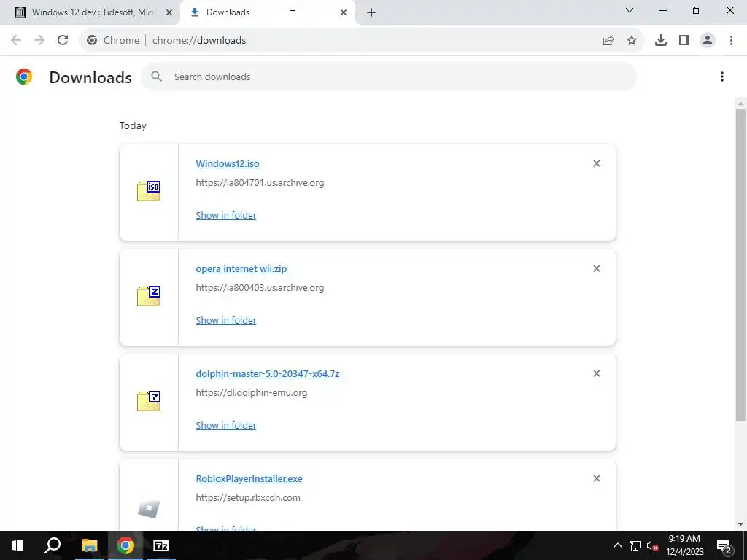747x560 pixels.
Task: Select the Downloads tab
Action: pos(268,12)
